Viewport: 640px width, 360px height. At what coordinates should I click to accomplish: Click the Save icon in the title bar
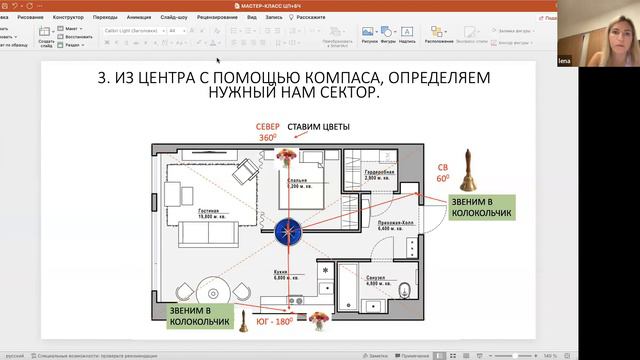[4, 6]
